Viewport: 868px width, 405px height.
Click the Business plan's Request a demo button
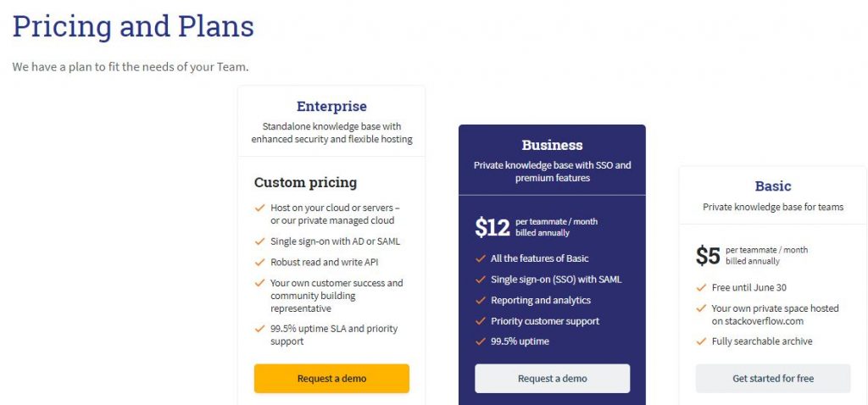point(552,378)
